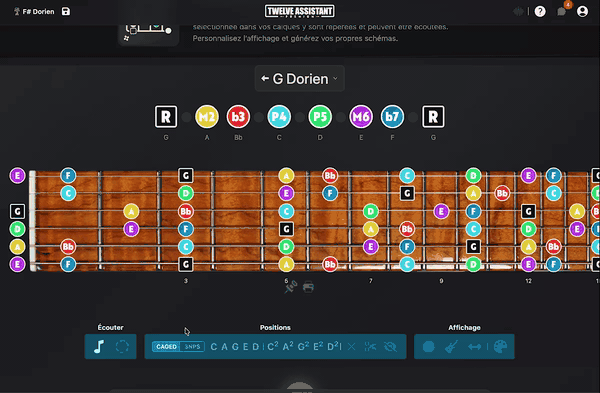
Task: Click the G root note on the fifth string
Action: coord(473,247)
